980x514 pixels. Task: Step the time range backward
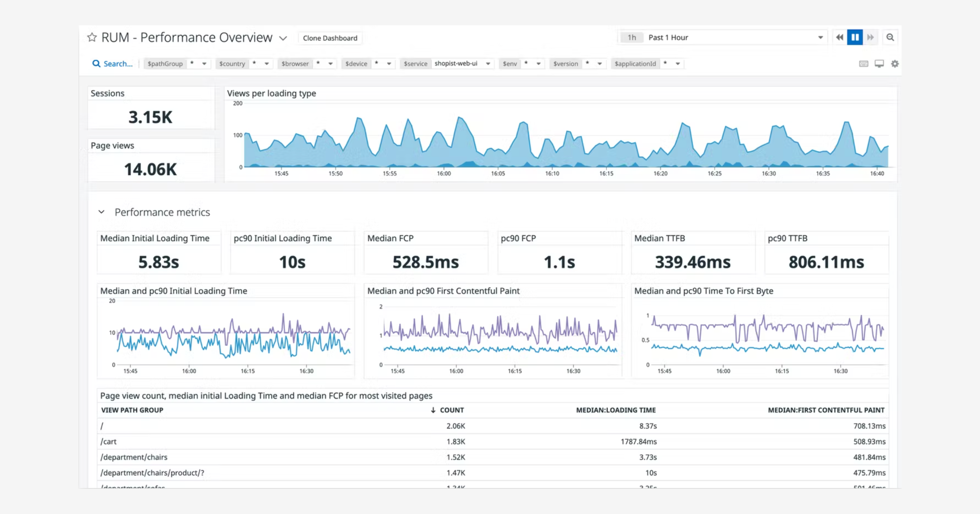click(x=839, y=37)
